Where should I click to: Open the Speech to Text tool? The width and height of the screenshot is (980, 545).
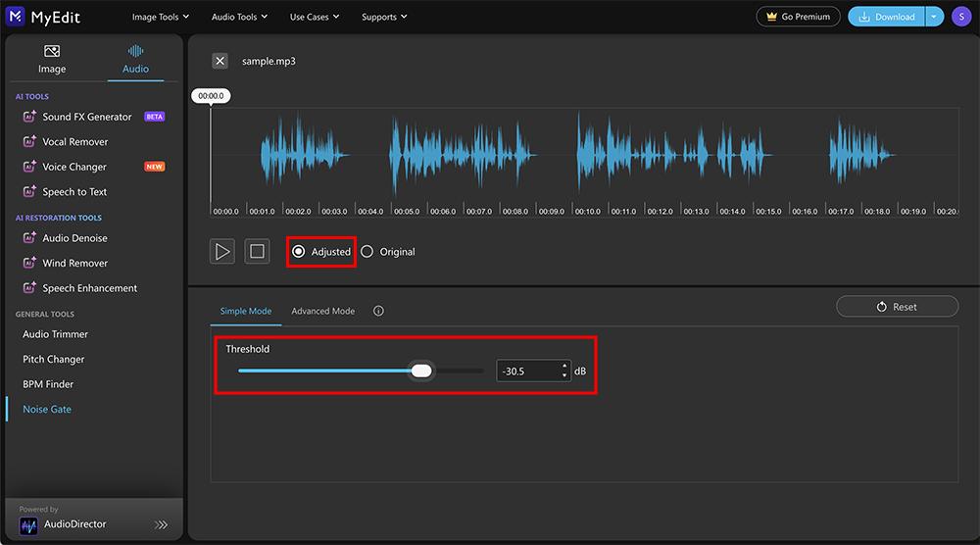74,192
